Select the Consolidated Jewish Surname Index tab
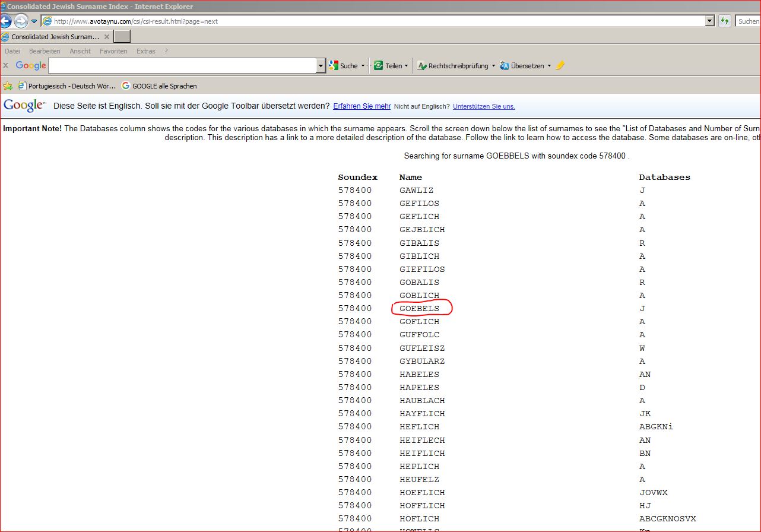Screen dimensions: 761x532 pos(55,37)
